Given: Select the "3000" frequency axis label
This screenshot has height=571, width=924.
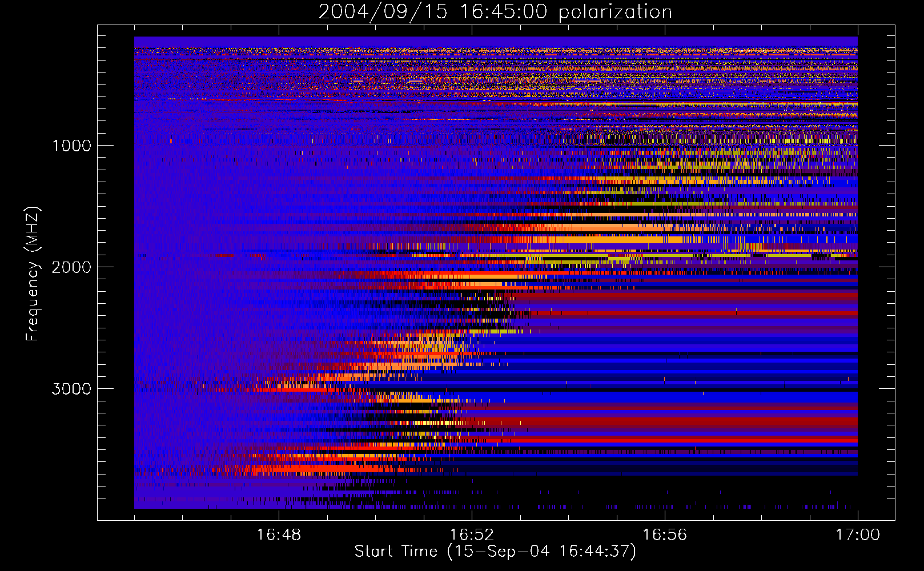Looking at the screenshot, I should pyautogui.click(x=71, y=389).
